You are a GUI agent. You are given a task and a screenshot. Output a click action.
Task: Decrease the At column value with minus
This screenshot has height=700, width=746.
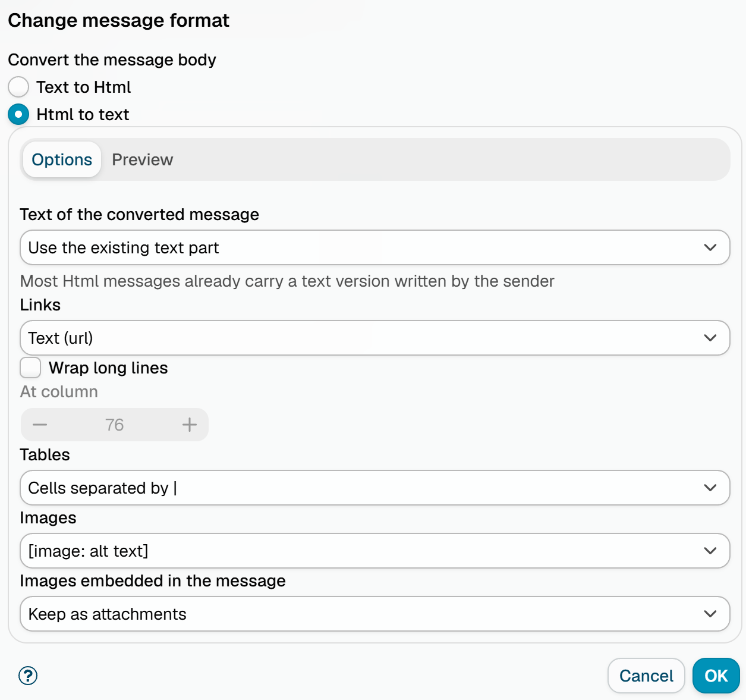pos(40,425)
